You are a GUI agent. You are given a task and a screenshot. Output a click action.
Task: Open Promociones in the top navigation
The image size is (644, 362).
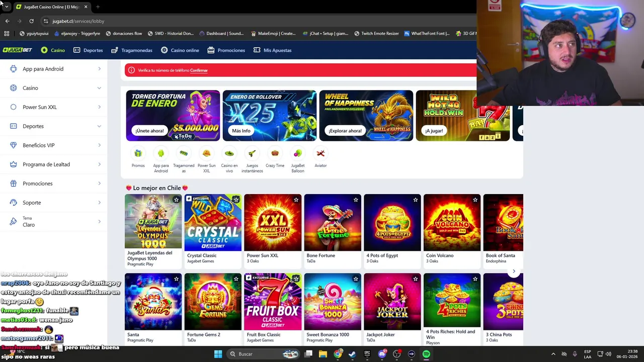pos(226,50)
